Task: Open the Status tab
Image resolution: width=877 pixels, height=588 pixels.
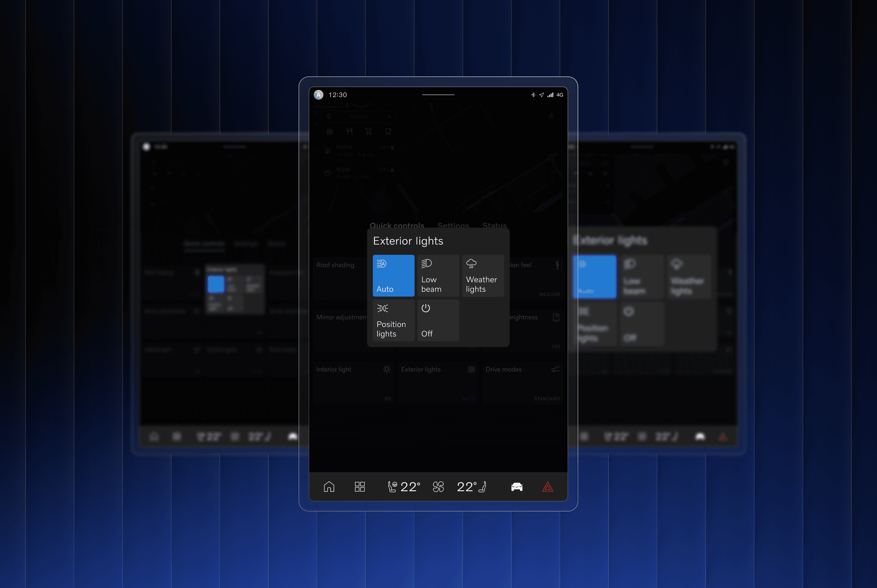Action: click(x=494, y=225)
